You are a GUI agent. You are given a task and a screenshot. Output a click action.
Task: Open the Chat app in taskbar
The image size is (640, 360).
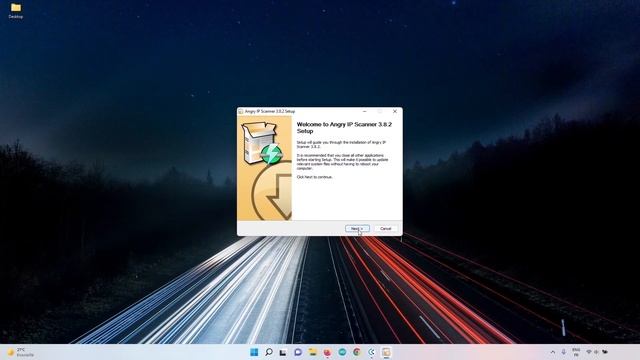click(x=298, y=352)
